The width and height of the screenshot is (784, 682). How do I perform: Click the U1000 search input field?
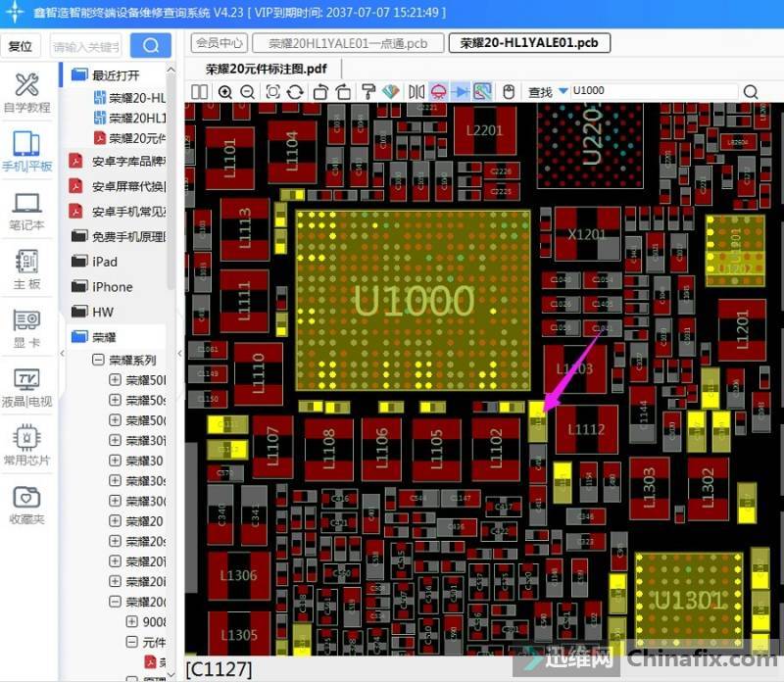click(652, 91)
